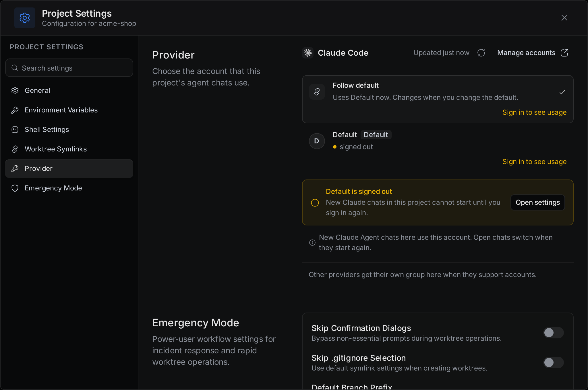Click the Default is signed out heading
The image size is (588, 390).
point(359,192)
